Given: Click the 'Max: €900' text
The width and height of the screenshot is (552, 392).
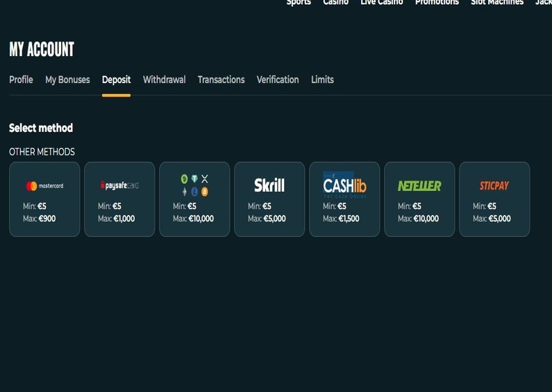Looking at the screenshot, I should point(40,219).
